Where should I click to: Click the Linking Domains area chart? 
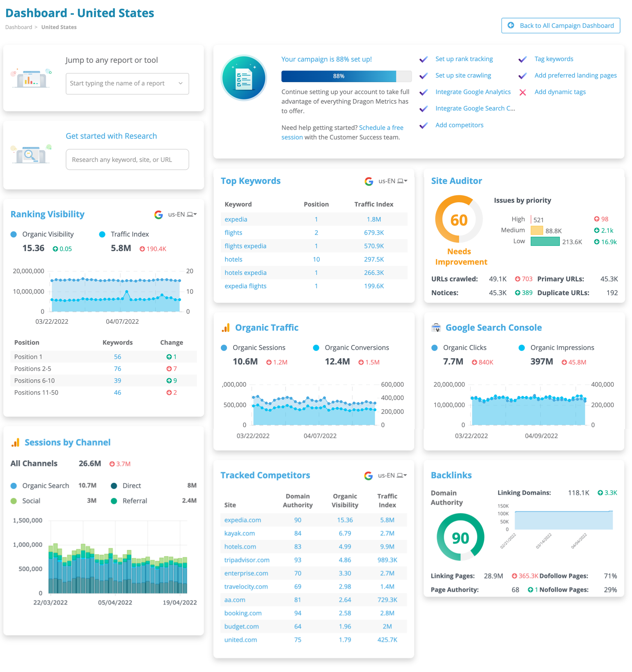pyautogui.click(x=563, y=520)
